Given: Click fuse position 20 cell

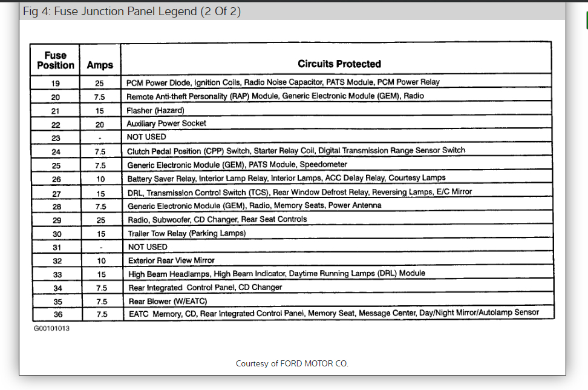Looking at the screenshot, I should click(x=56, y=97).
